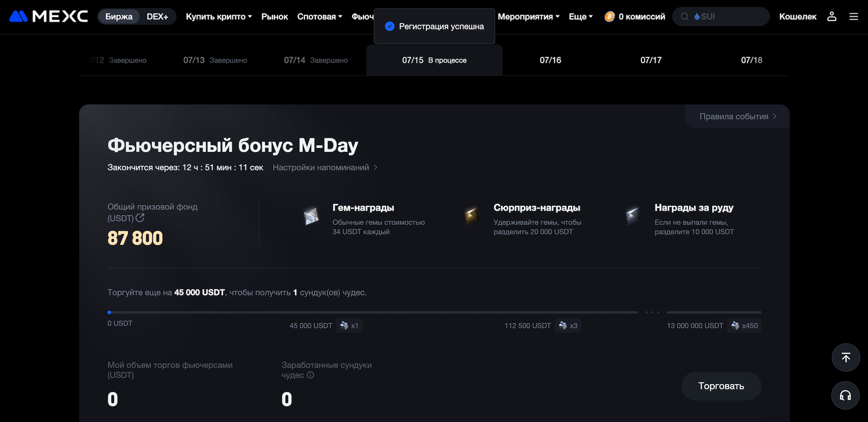
Task: Click the Bitcoin coin icon near 0 комиссий
Action: 609,16
